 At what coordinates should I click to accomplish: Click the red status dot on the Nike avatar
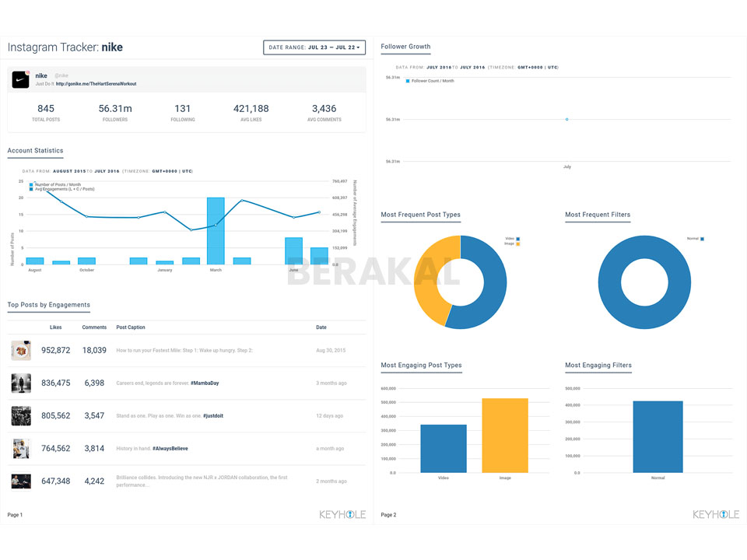29,71
